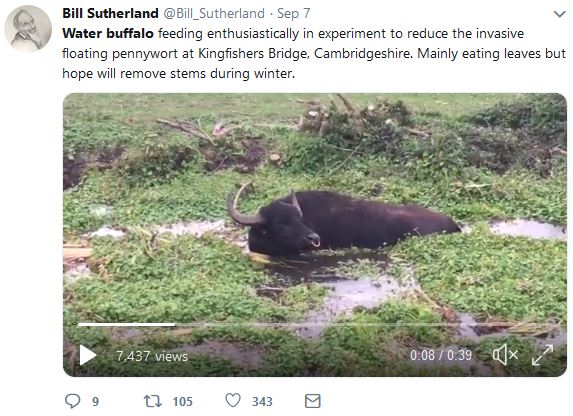573x416 pixels.
Task: Toggle fullscreen mode on the video
Action: tap(542, 355)
